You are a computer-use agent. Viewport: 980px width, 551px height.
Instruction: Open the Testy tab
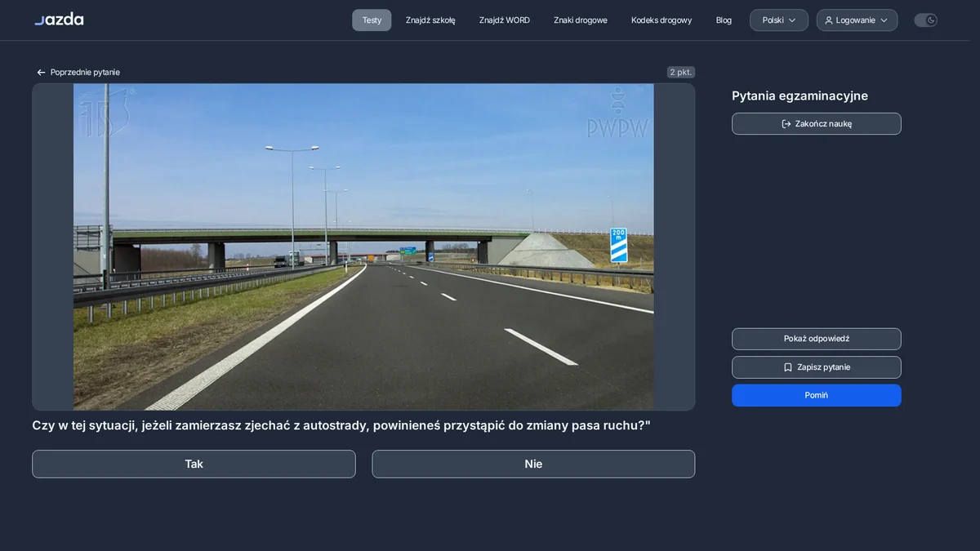click(372, 20)
